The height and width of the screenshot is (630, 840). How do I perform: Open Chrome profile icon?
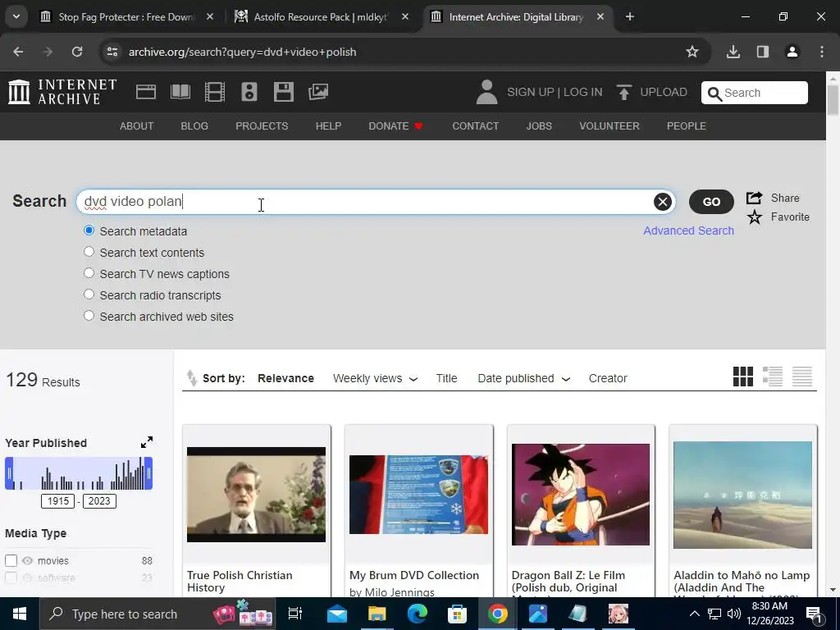(792, 52)
